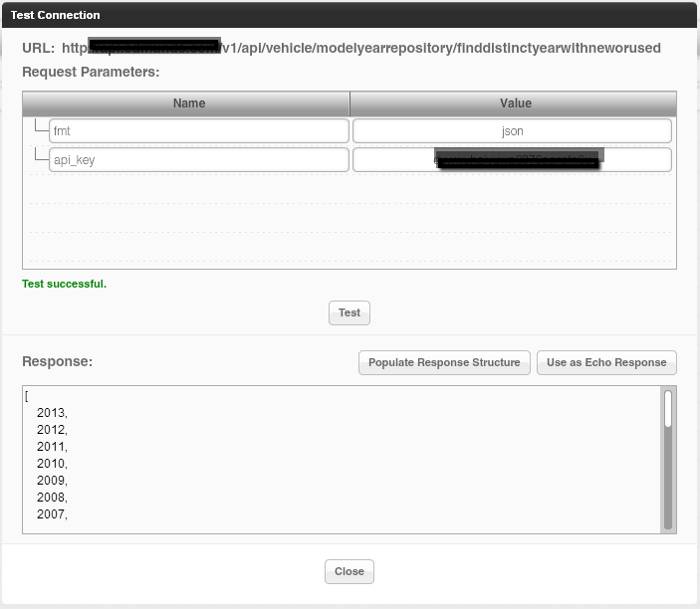Click the api_key value field

pyautogui.click(x=512, y=160)
